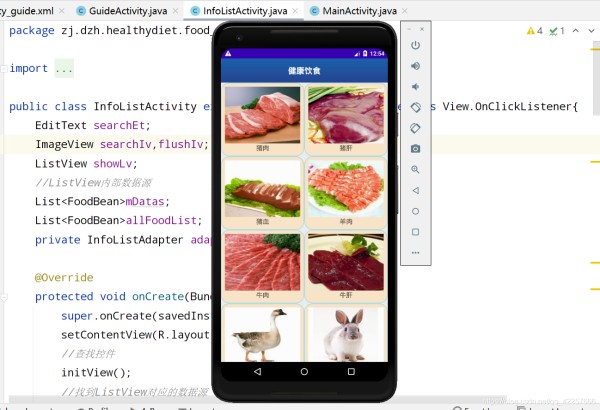The height and width of the screenshot is (410, 600).
Task: Tap the goose image card
Action: 262,333
